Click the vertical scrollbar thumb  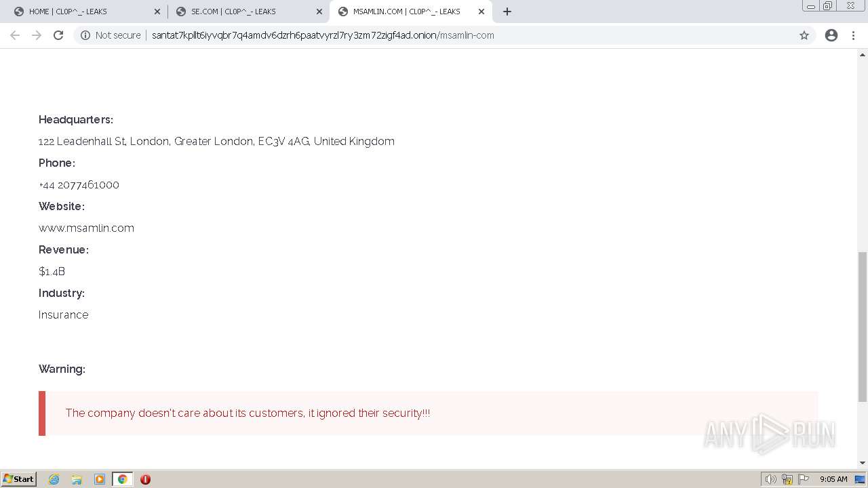(863, 327)
